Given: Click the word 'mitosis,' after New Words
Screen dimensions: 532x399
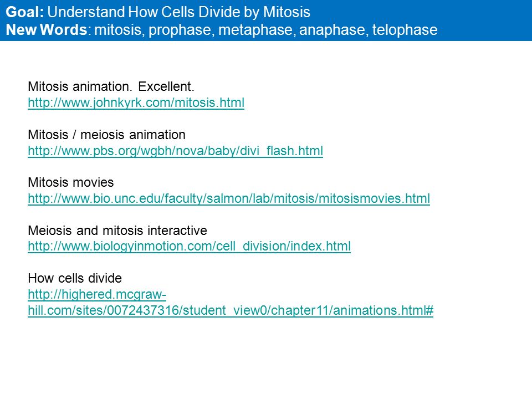Looking at the screenshot, I should coord(120,30).
